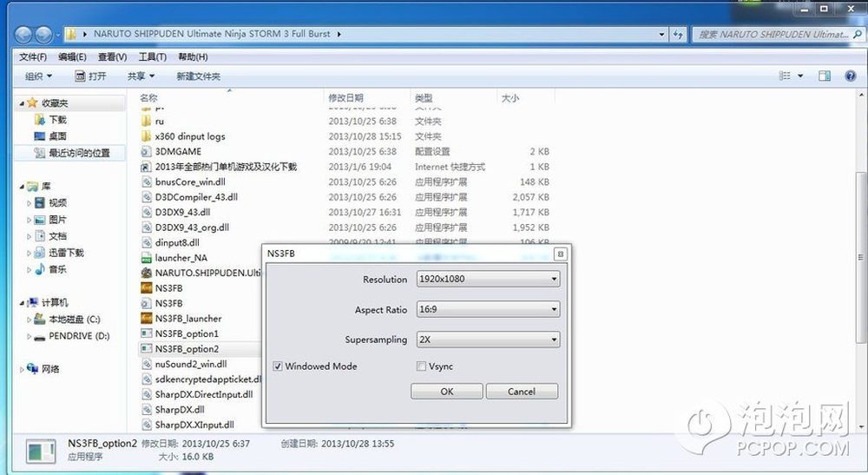Screen dimensions: 868x475
Task: Select the D3DX9_43_org.dll file name
Action: coord(192,228)
